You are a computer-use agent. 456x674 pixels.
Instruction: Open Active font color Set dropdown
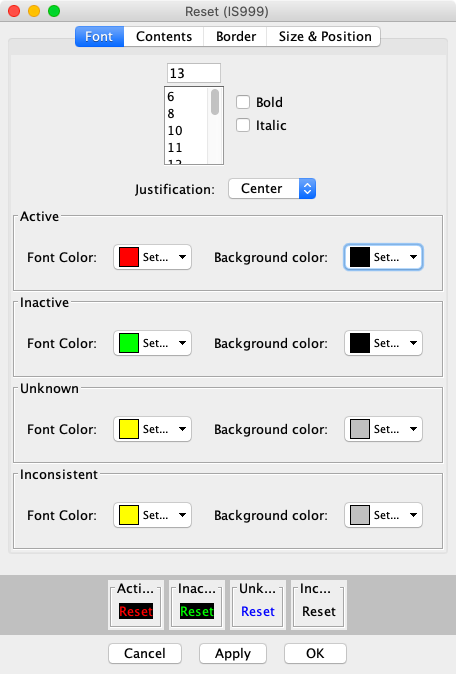153,257
